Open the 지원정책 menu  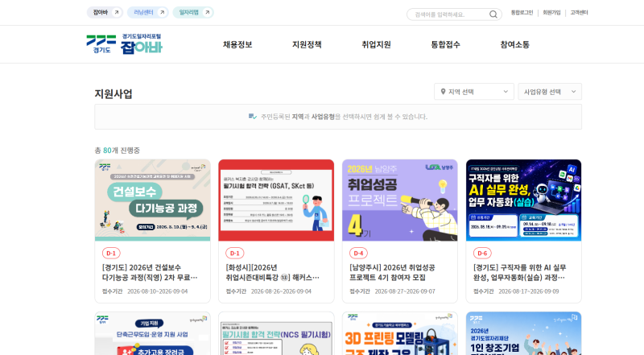(x=307, y=44)
